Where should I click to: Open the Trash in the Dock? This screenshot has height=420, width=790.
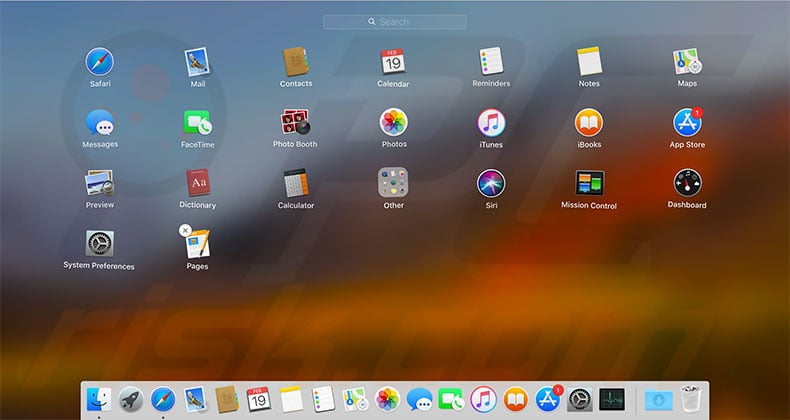click(690, 399)
